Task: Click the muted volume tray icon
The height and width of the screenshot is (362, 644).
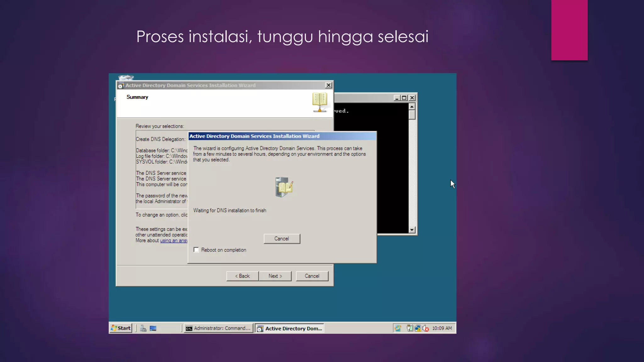Action: pos(426,328)
